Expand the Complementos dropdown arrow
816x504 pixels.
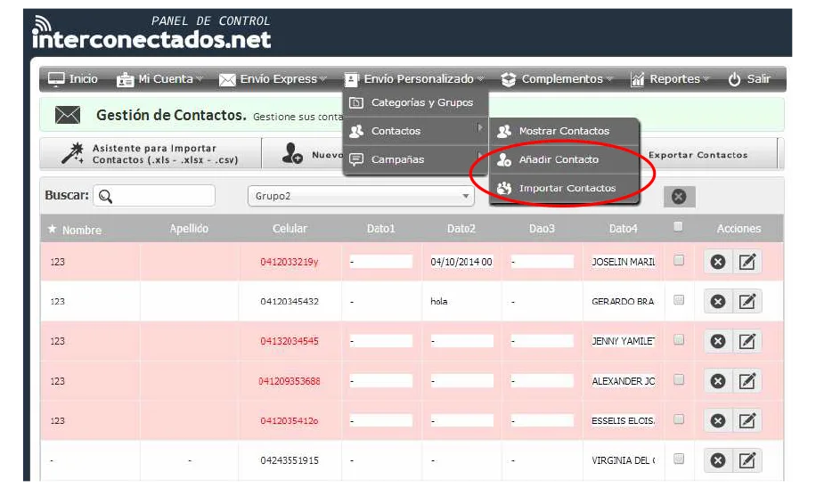point(609,79)
